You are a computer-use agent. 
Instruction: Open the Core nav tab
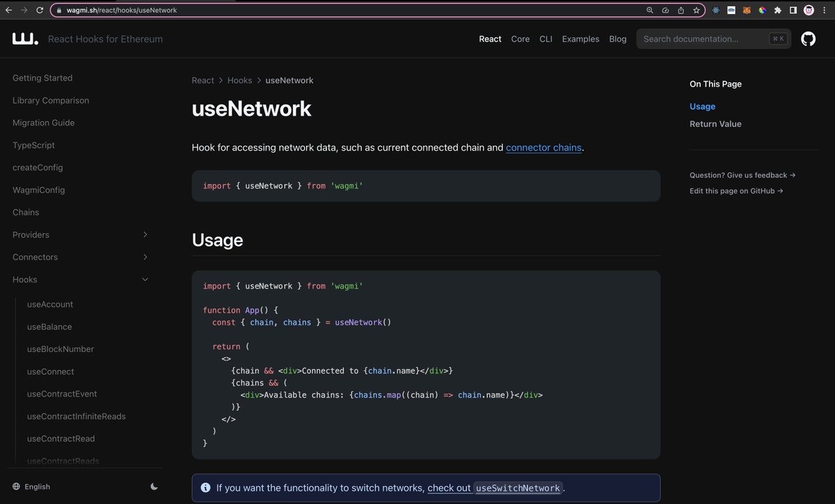pyautogui.click(x=520, y=39)
